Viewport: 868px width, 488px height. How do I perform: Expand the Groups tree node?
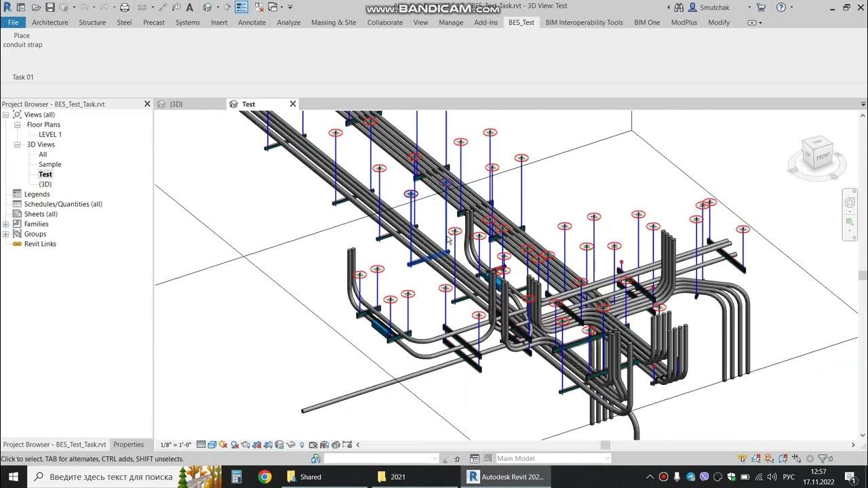pos(5,234)
